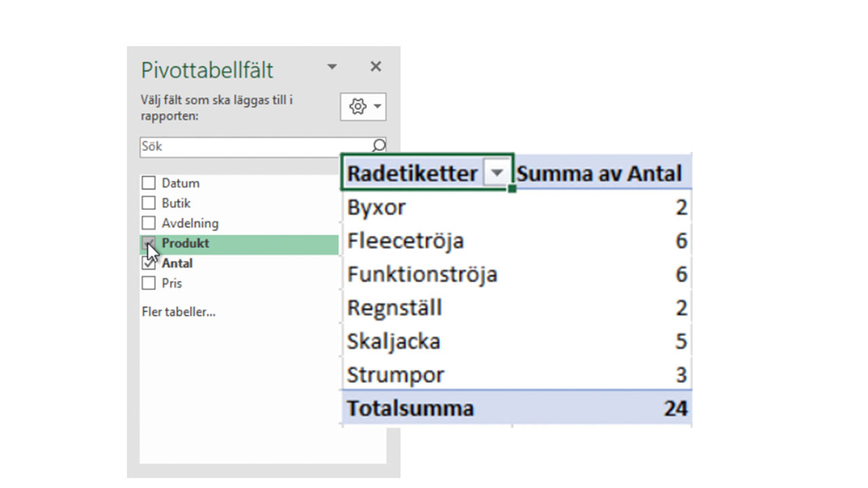868x488 pixels.
Task: Open the Pivottabellfält pane options arrow
Action: coord(332,66)
